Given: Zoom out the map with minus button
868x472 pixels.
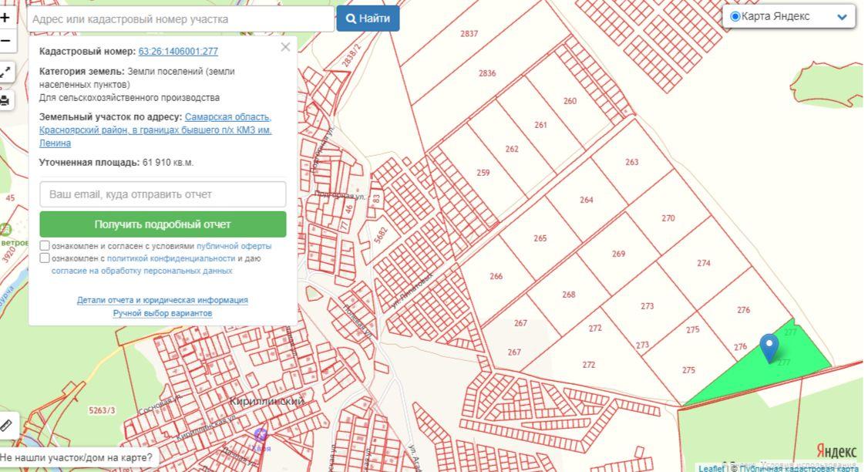Looking at the screenshot, I should tap(5, 41).
